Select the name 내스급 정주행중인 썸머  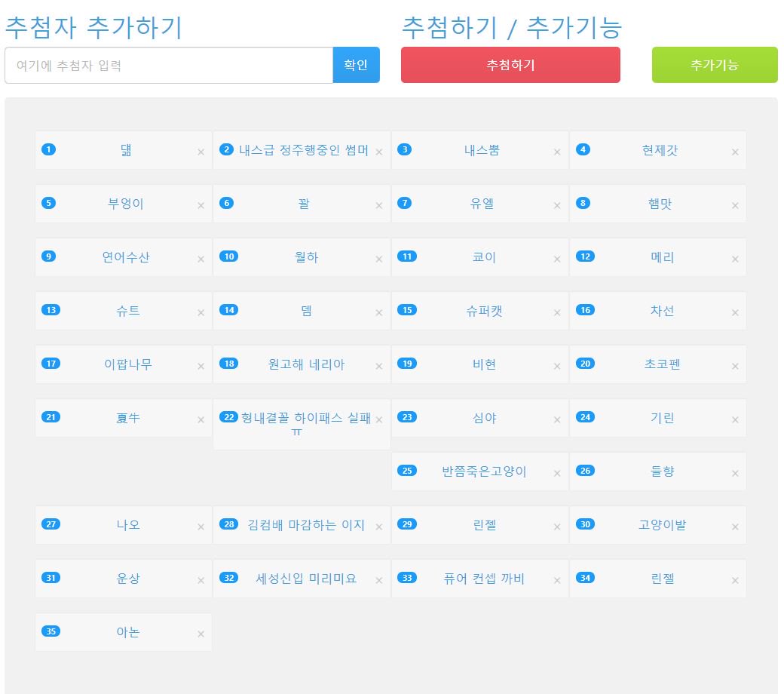[x=304, y=150]
